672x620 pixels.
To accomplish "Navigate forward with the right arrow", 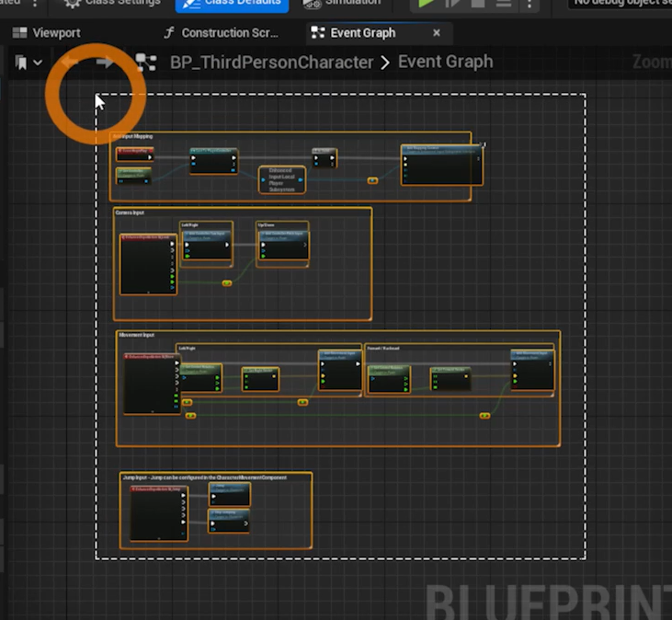I will click(x=105, y=63).
